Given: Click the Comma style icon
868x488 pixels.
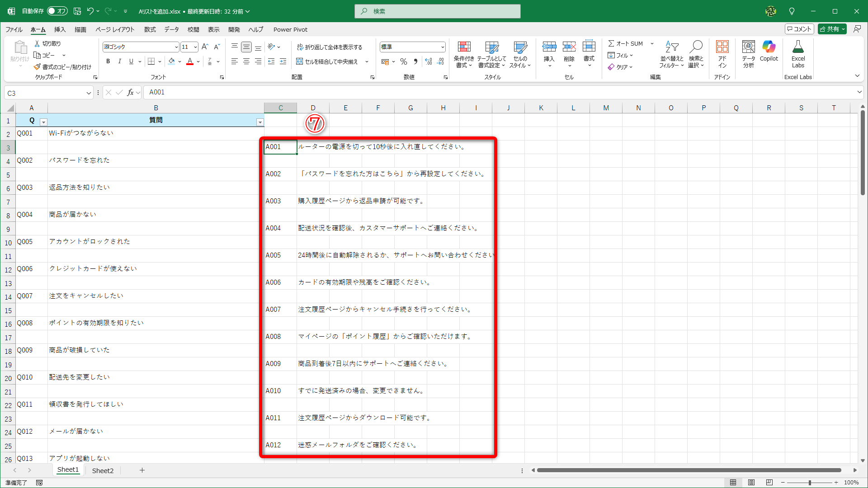Looking at the screenshot, I should [x=415, y=61].
